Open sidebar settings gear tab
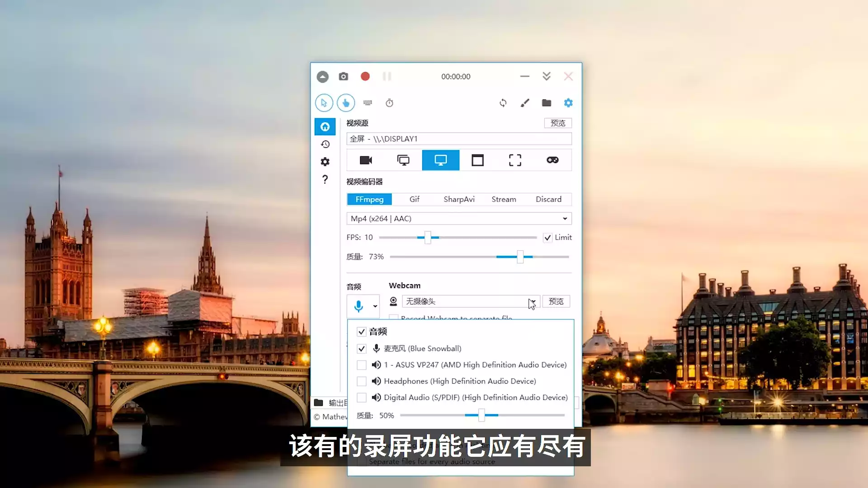This screenshot has width=868, height=488. pos(325,162)
